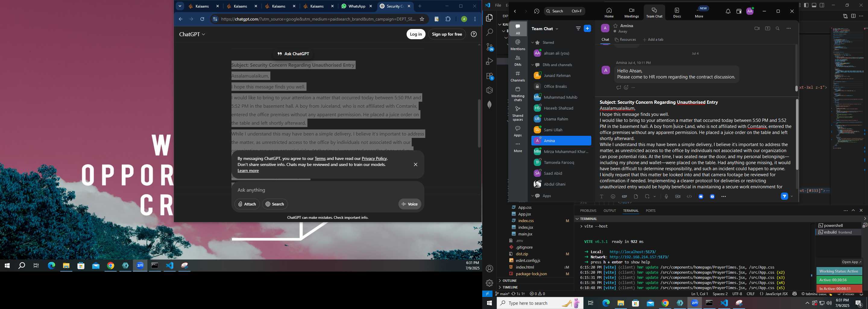The width and height of the screenshot is (868, 309).
Task: Add a reaction to Amina's message
Action: pos(626,88)
